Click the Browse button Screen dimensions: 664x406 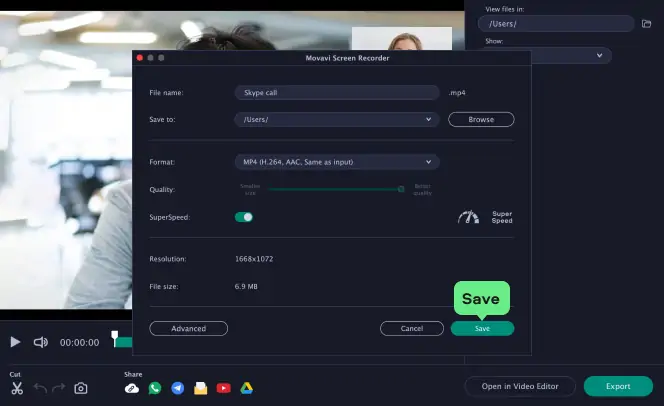[481, 119]
